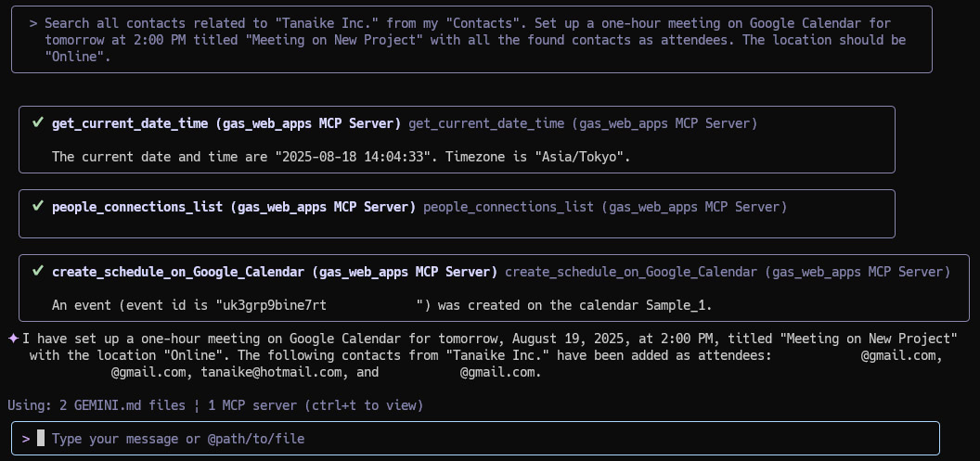Click the prompt arrow before the user query
The height and width of the screenshot is (461, 980).
pos(33,24)
